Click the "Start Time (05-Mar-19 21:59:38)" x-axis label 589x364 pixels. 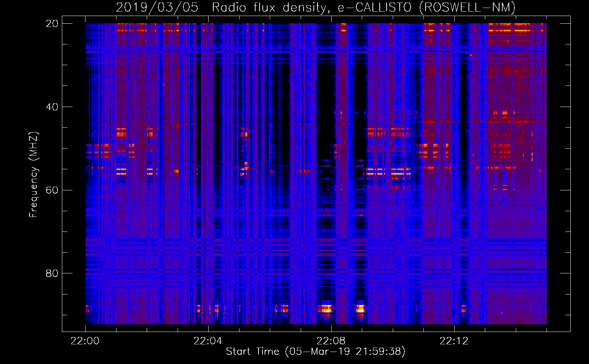pos(316,352)
